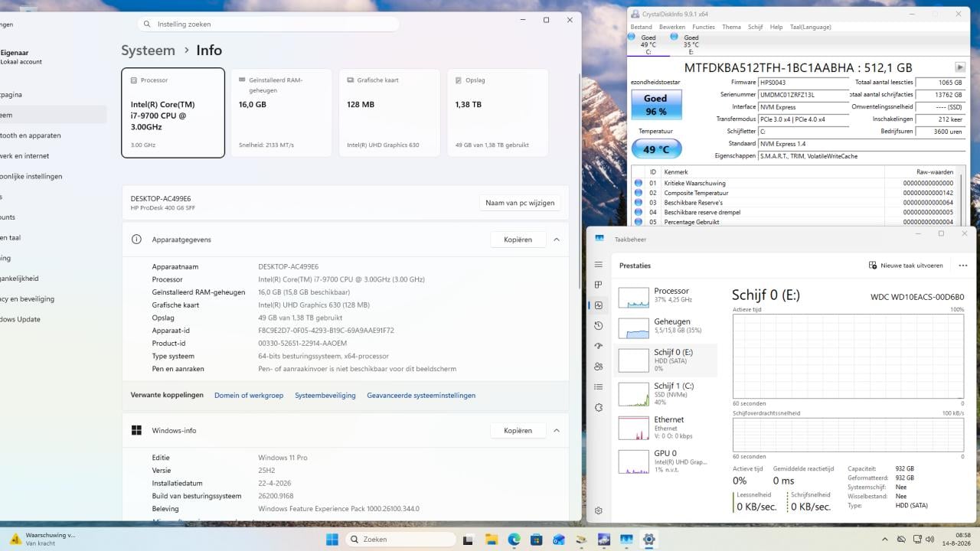Screen dimensions: 980x551
Task: Click blue status dot for Kritieke Waarschuwing
Action: pyautogui.click(x=639, y=183)
